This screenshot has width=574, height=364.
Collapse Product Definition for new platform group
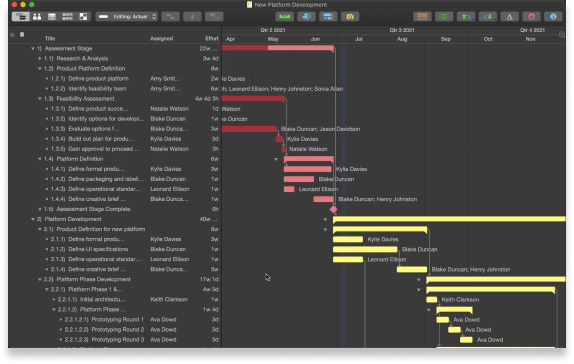[x=40, y=229]
